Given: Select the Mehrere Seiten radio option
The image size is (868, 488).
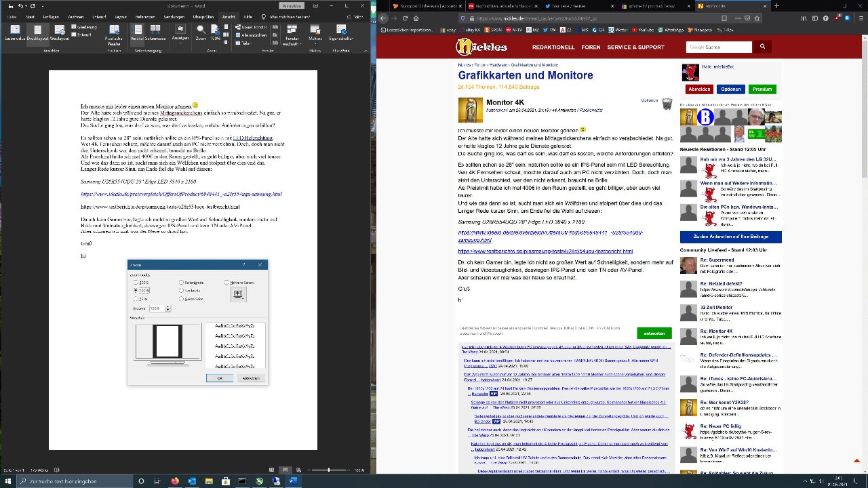Looking at the screenshot, I should 239,282.
